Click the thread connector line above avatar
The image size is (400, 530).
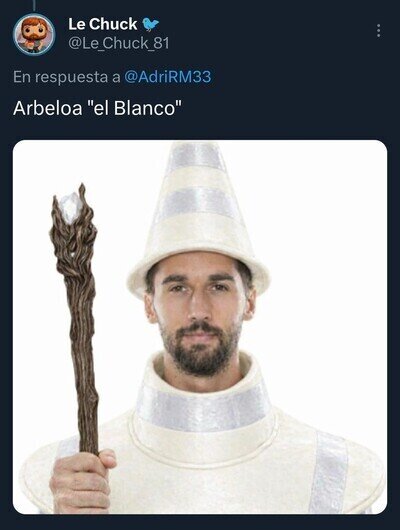[x=34, y=5]
